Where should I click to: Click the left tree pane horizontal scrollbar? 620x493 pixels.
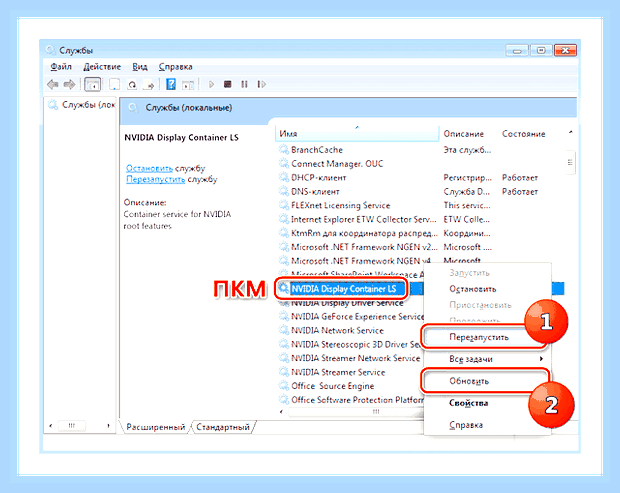[71, 426]
